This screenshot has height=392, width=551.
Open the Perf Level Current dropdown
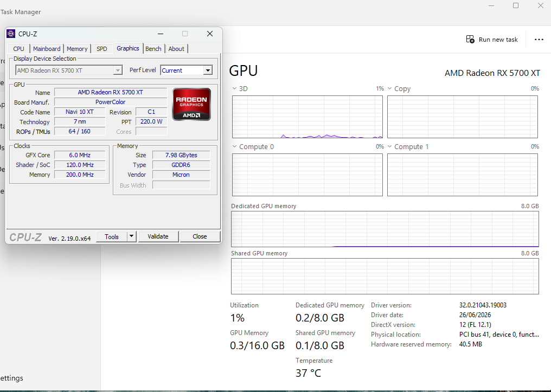[186, 70]
